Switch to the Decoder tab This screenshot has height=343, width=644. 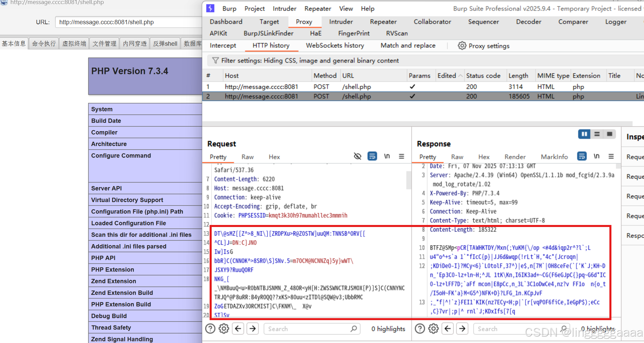pos(529,22)
